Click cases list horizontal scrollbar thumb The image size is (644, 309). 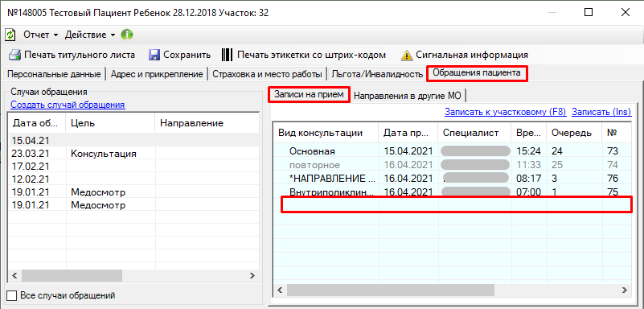[72, 275]
